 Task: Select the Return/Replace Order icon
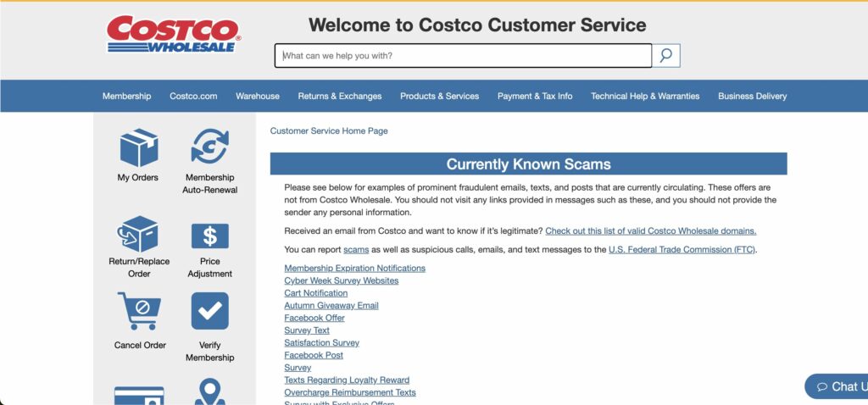[138, 234]
